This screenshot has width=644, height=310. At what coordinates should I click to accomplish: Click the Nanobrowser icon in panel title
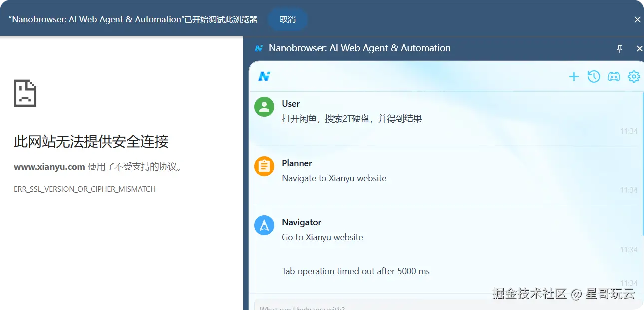pos(259,48)
